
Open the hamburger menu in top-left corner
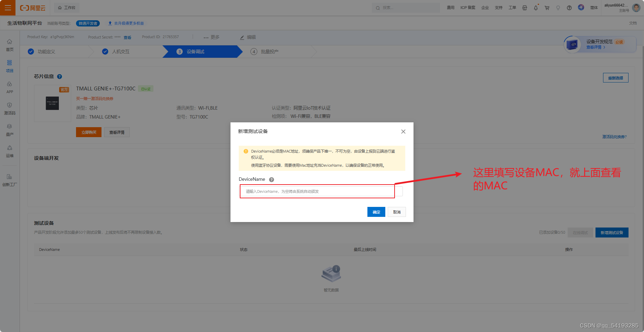[8, 8]
